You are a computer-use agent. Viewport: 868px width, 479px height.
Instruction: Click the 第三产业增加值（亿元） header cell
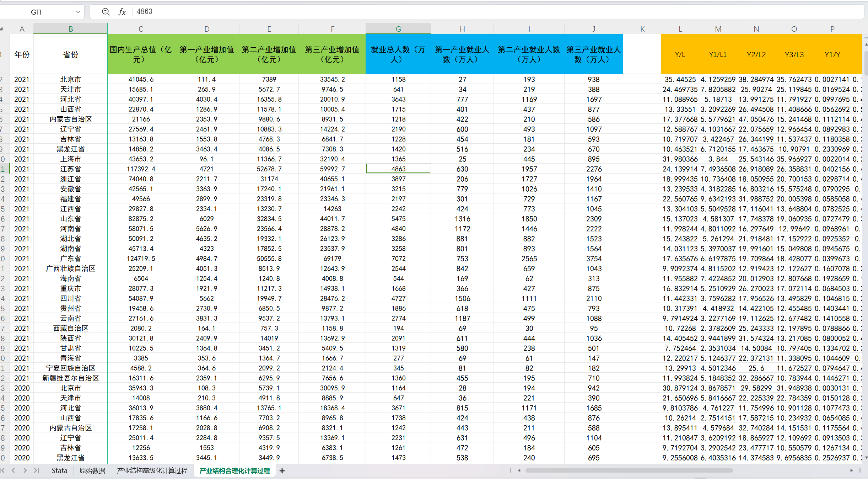(x=332, y=54)
